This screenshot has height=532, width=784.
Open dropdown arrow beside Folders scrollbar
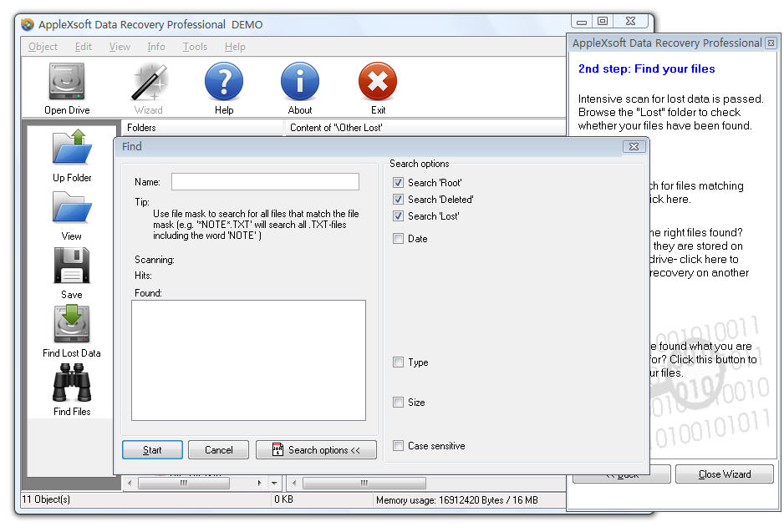click(274, 483)
